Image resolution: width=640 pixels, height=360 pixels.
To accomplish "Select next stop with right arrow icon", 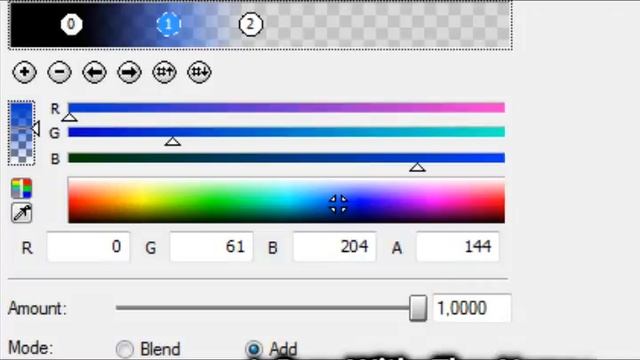I will click(129, 72).
